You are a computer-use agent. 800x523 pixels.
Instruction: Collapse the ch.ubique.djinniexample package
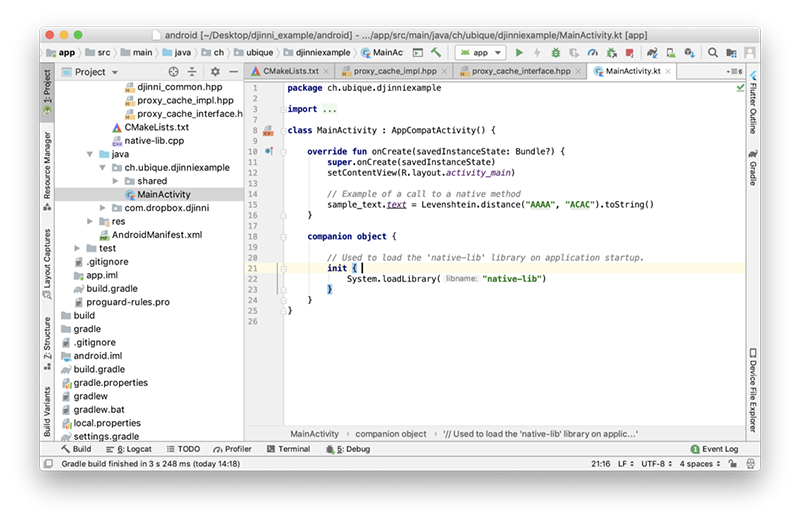point(103,168)
